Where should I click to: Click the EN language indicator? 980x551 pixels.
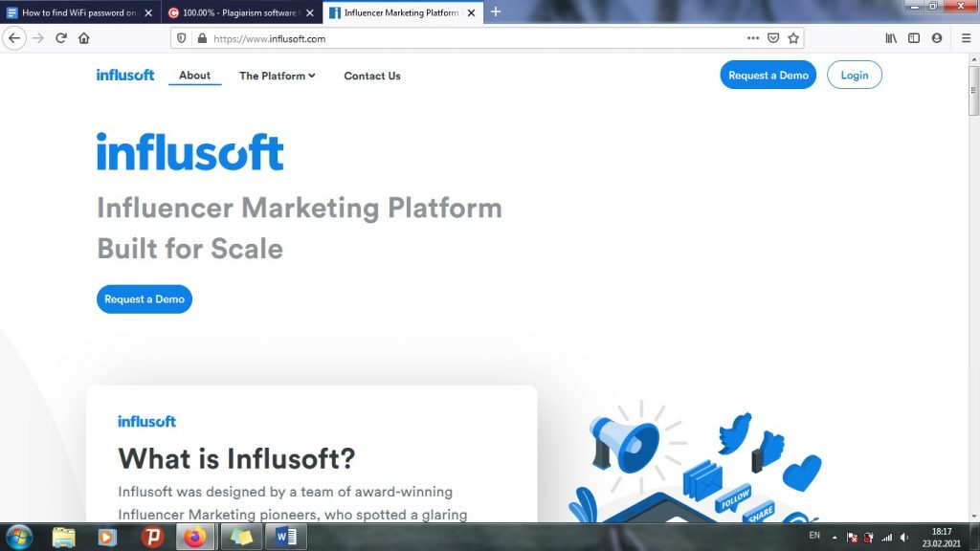pos(814,536)
